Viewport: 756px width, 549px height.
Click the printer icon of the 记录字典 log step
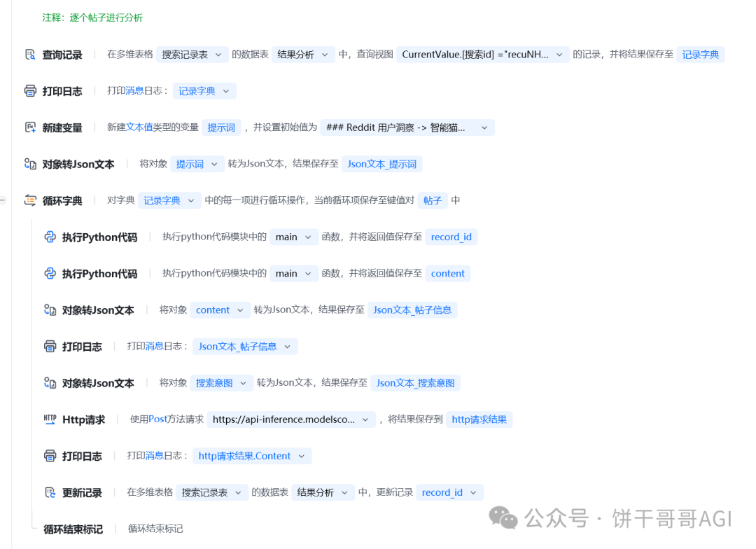click(30, 91)
